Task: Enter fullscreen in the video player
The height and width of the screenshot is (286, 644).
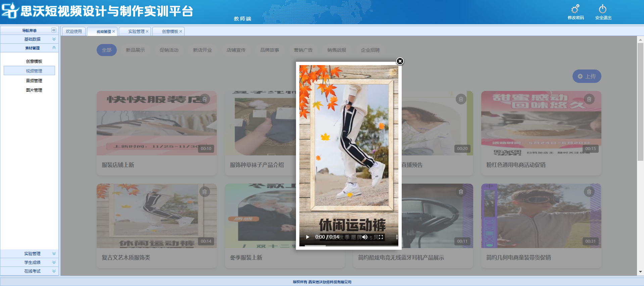Action: 381,237
